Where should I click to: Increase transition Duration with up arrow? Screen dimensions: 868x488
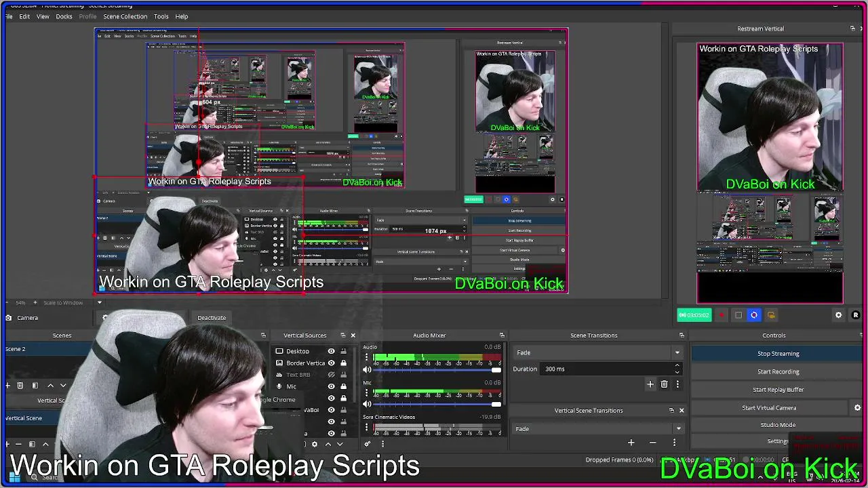[677, 366]
